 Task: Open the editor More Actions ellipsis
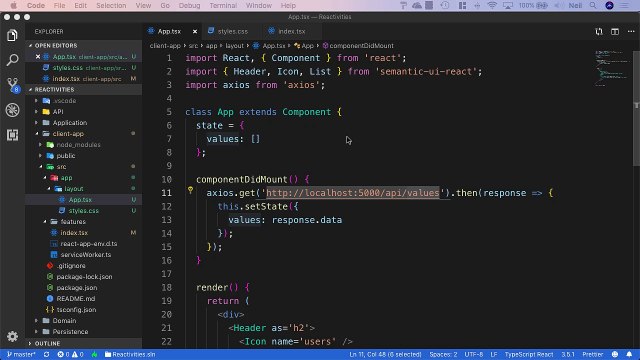[631, 31]
